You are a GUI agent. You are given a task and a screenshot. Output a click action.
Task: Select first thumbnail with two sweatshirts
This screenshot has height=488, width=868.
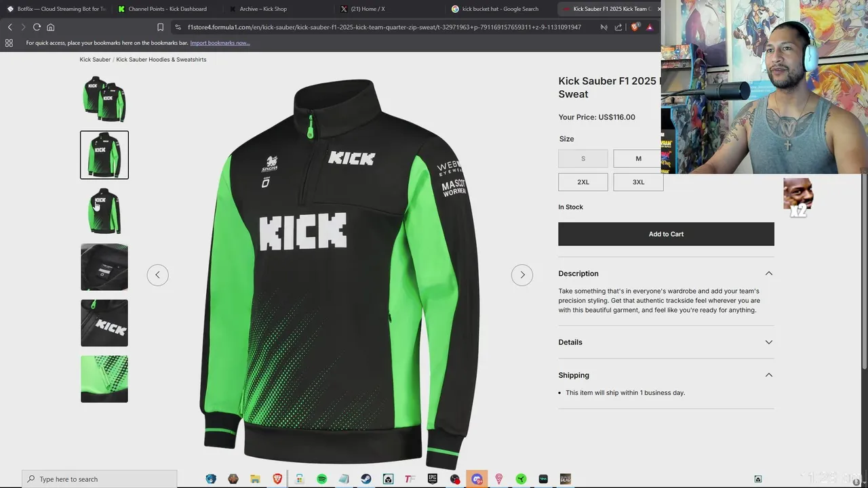point(104,99)
